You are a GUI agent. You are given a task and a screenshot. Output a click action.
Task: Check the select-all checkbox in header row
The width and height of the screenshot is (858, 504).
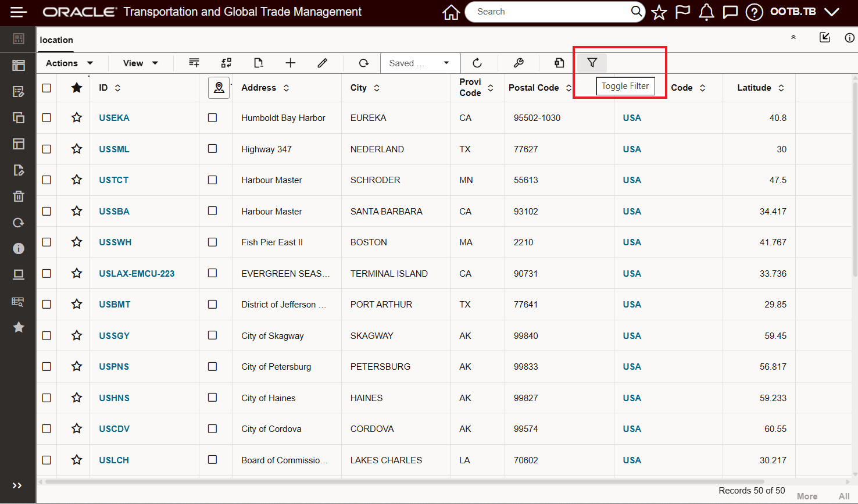coord(47,87)
